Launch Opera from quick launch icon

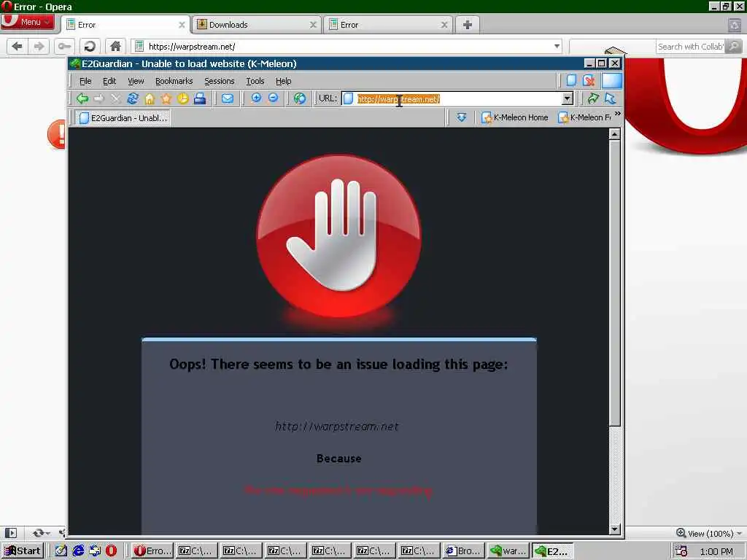click(x=111, y=551)
